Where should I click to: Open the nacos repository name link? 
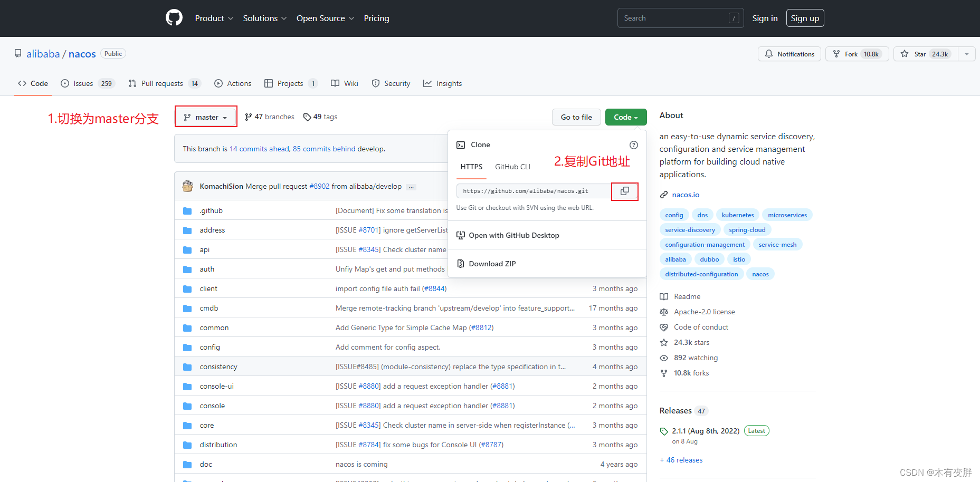(x=82, y=54)
